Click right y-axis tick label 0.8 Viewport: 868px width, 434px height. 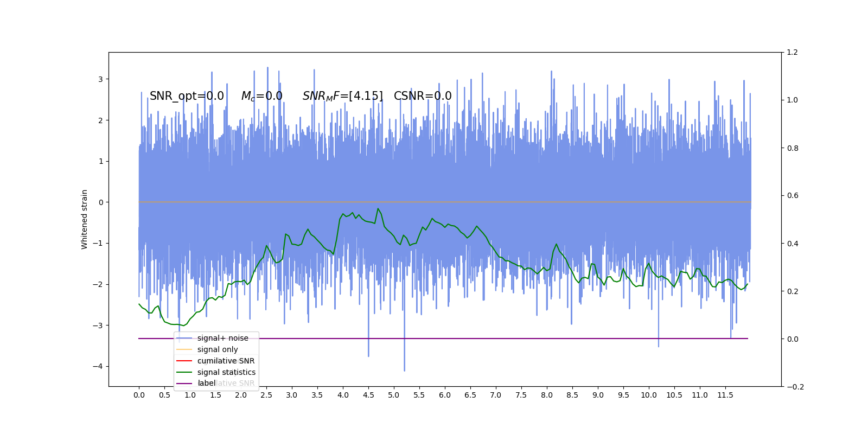tap(793, 148)
